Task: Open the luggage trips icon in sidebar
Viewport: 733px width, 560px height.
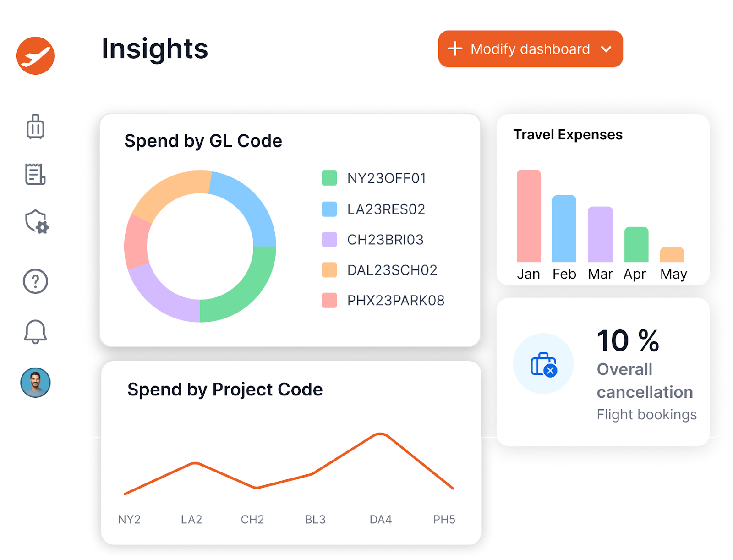Action: (x=35, y=127)
